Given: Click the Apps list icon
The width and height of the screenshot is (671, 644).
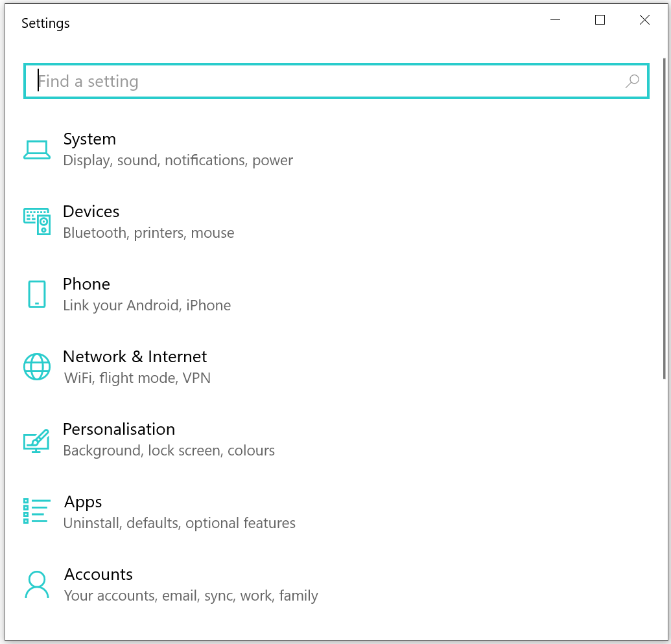Looking at the screenshot, I should click(x=37, y=511).
